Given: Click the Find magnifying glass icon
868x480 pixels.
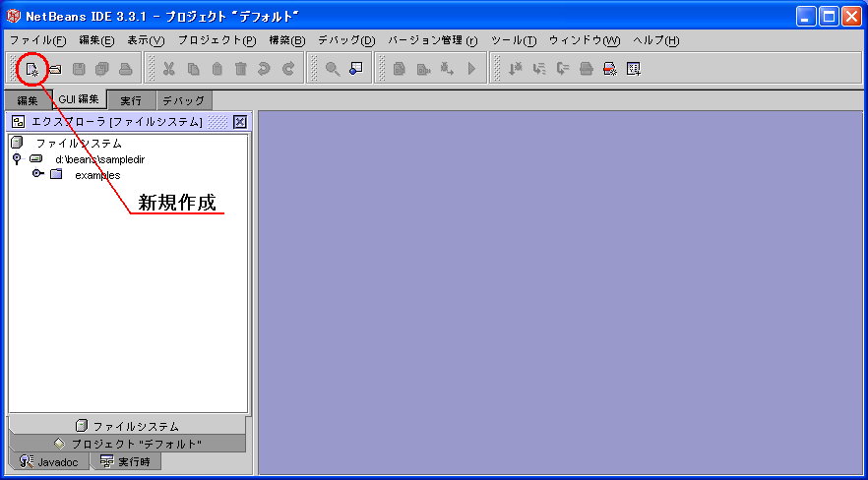Looking at the screenshot, I should click(x=333, y=69).
